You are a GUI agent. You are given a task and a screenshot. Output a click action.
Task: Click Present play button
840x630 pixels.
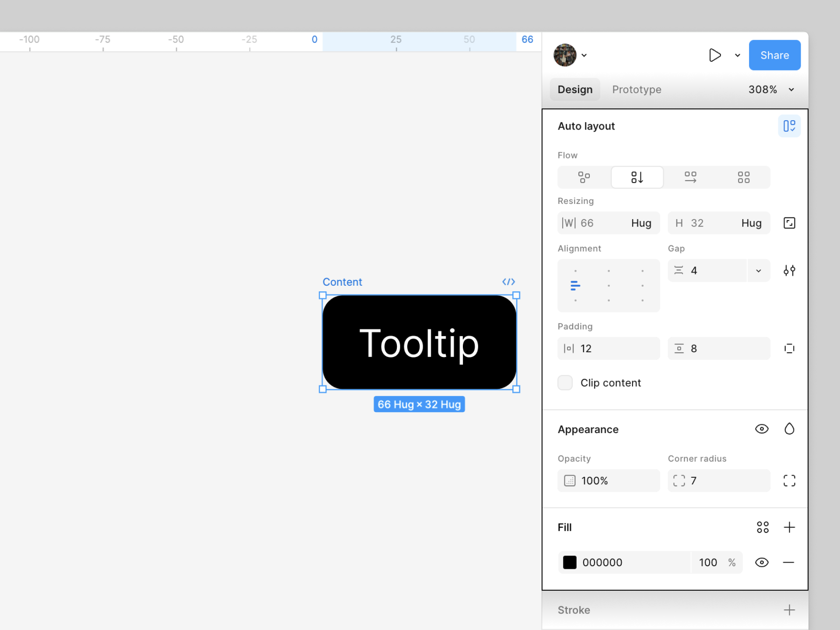click(x=714, y=55)
